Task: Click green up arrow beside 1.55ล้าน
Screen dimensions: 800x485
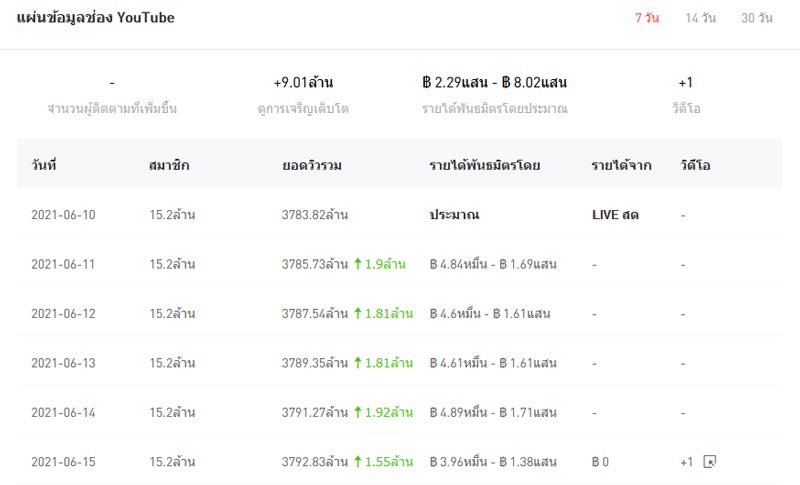Action: (x=358, y=462)
